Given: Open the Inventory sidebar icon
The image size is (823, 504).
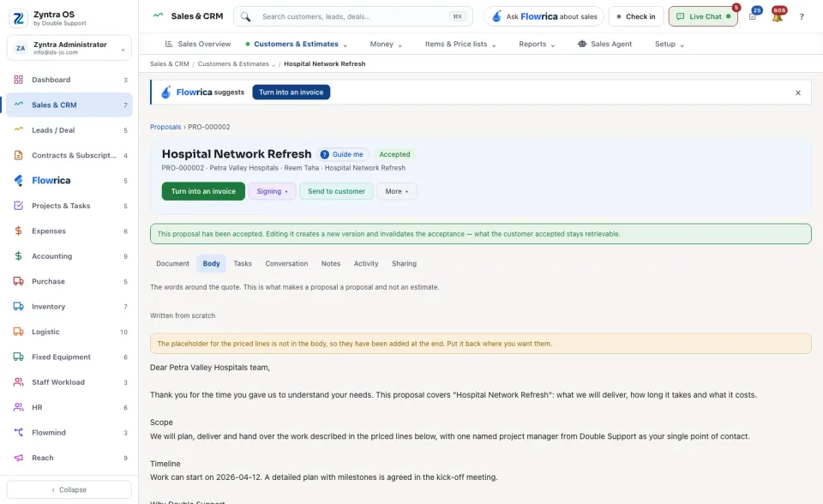Looking at the screenshot, I should pyautogui.click(x=18, y=307).
